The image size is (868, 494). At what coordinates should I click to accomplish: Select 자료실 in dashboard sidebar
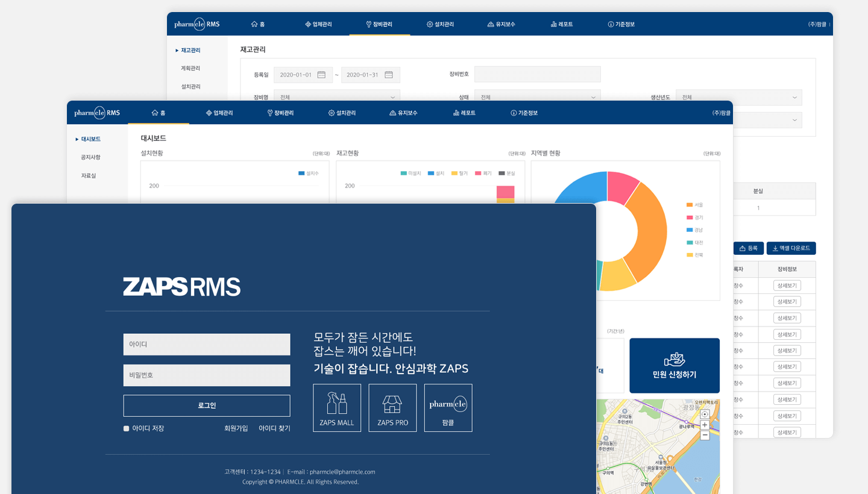pyautogui.click(x=89, y=175)
